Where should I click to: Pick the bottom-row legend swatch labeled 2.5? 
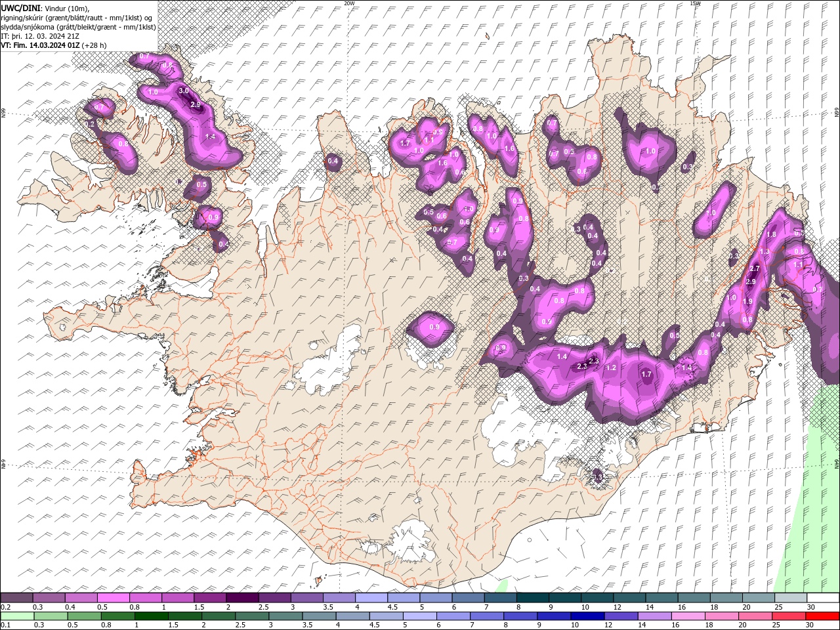point(252,616)
